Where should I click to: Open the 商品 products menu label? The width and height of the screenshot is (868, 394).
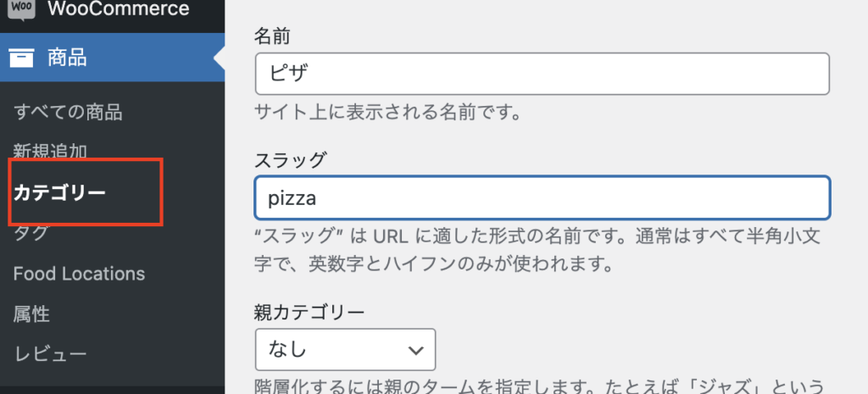tap(67, 58)
